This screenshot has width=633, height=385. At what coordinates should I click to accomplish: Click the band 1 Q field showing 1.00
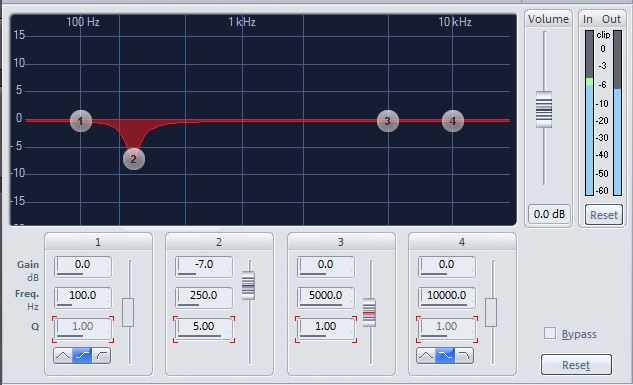(83, 329)
